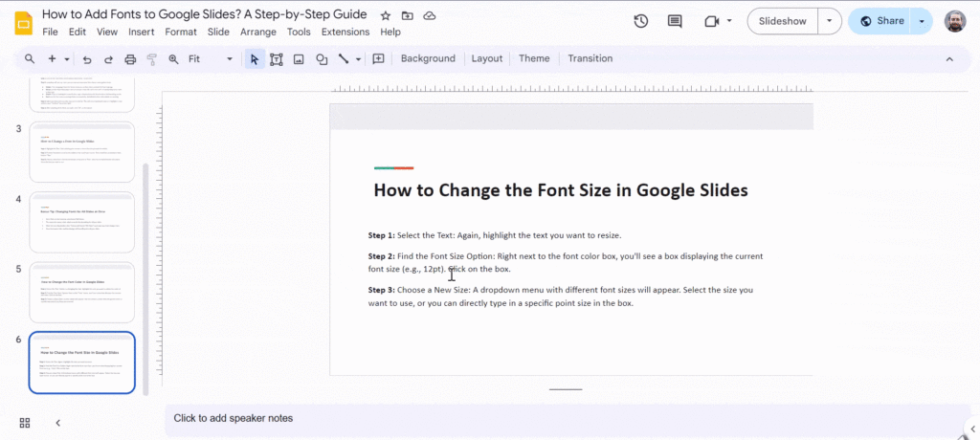Star the presentation title
This screenshot has width=980, height=440.
coord(386,16)
